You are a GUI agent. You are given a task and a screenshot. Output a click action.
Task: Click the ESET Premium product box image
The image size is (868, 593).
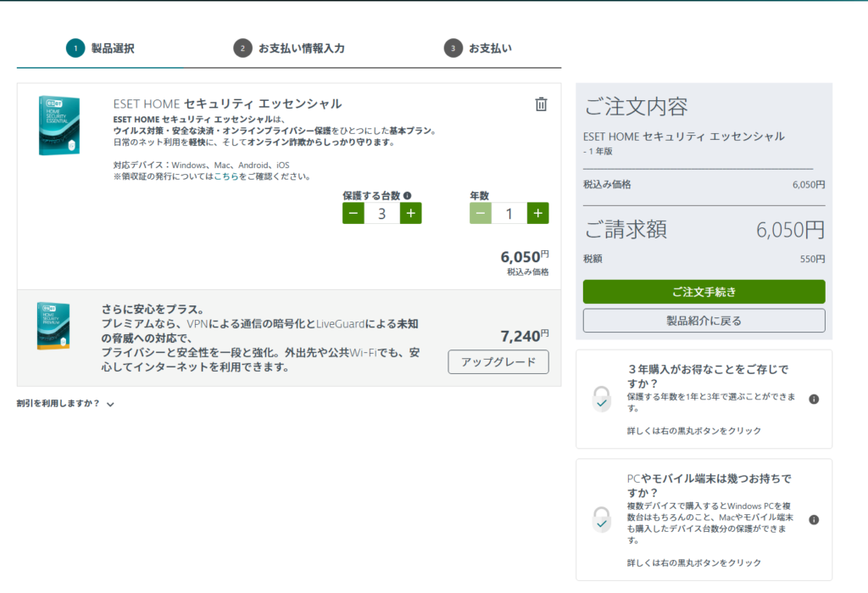point(53,326)
